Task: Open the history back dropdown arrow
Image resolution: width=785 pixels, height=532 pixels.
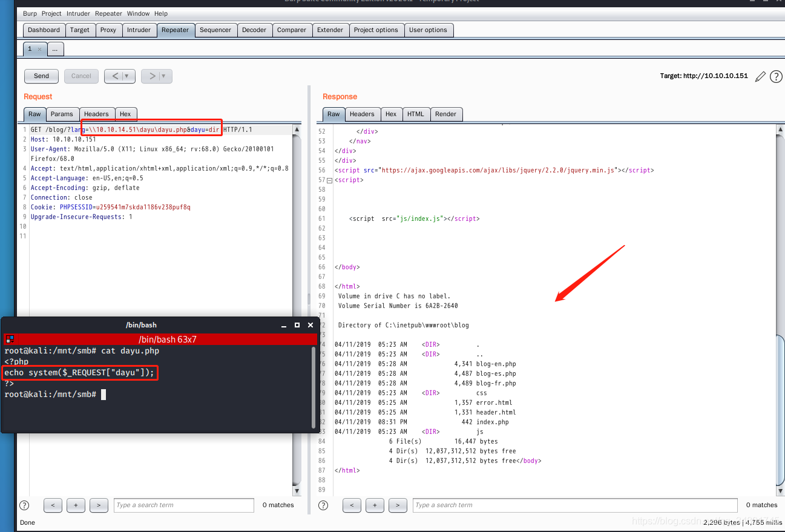Action: [126, 76]
